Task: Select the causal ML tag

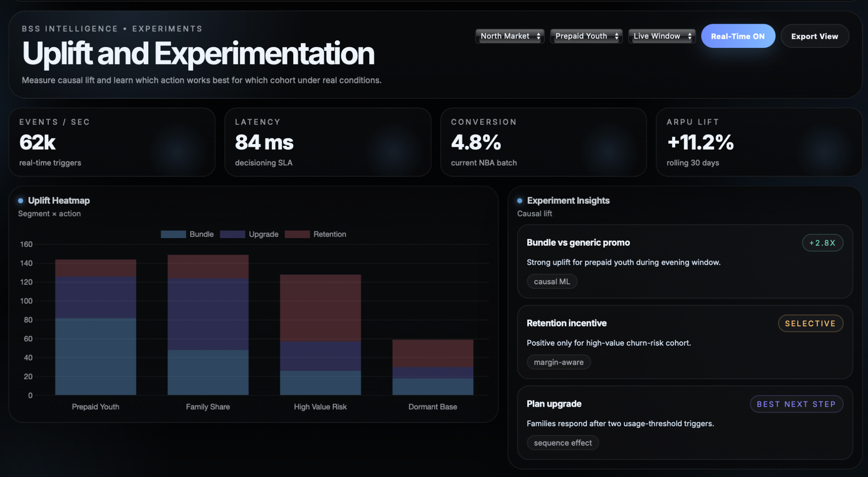Action: pyautogui.click(x=551, y=282)
